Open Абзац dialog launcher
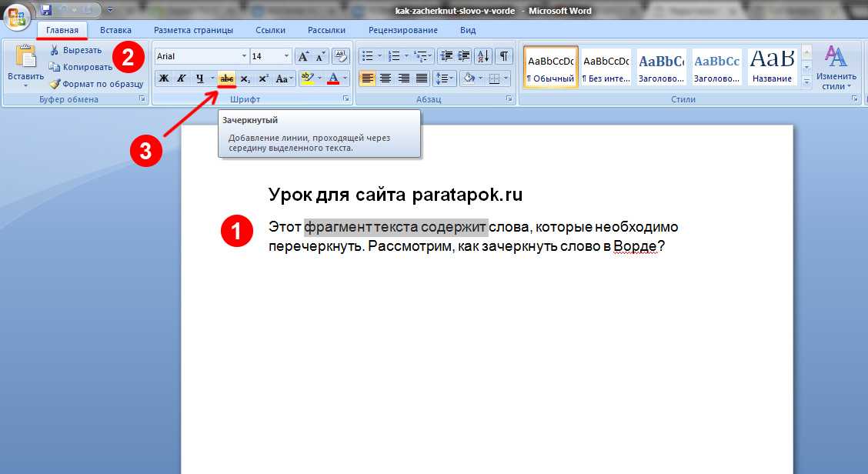 coord(509,98)
